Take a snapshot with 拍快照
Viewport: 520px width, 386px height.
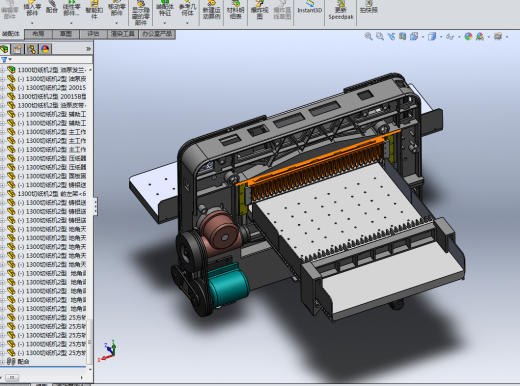(x=368, y=7)
